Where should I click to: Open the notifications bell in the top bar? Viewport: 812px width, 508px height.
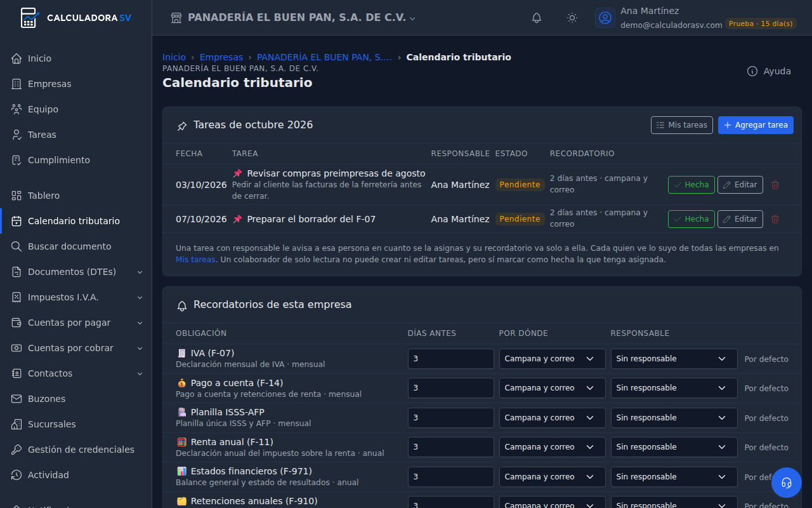[x=537, y=18]
